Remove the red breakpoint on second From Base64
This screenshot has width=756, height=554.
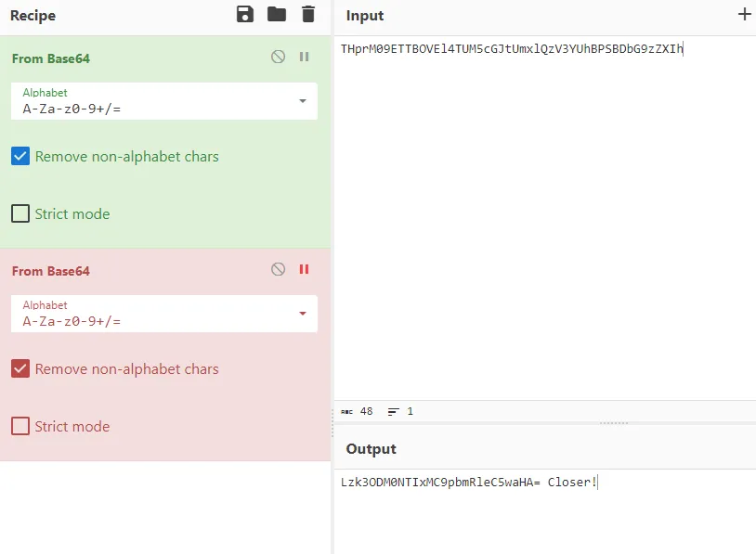coord(305,269)
